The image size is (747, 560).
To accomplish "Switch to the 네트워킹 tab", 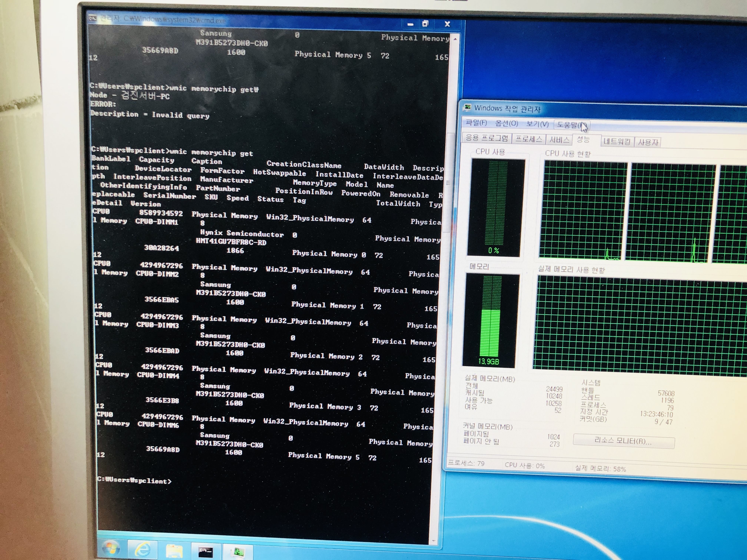I will coord(617,141).
